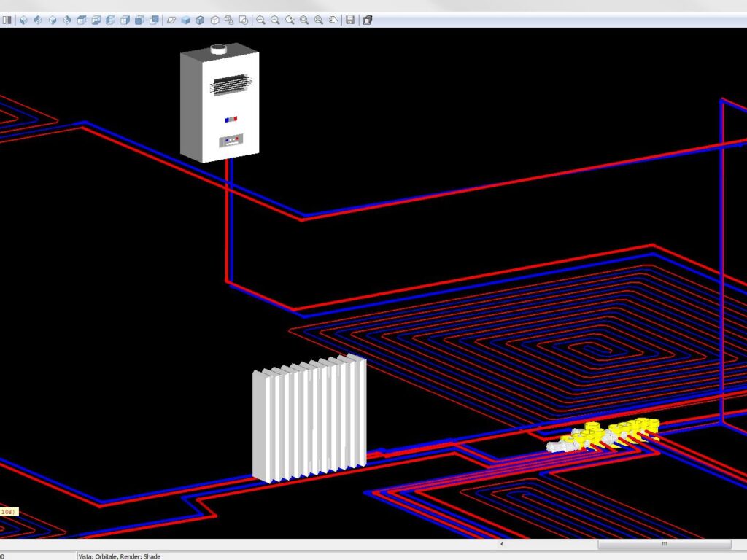Select the white radiator model
The image size is (747, 560).
[309, 419]
